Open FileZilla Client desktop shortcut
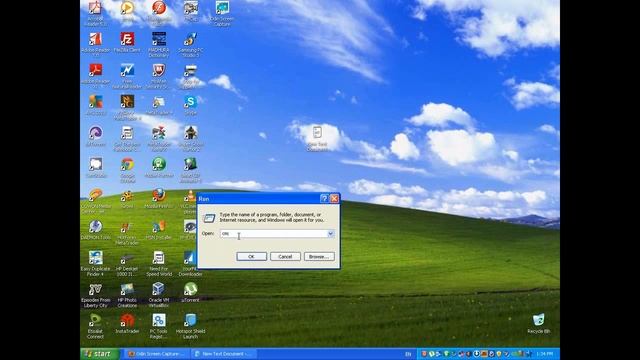 pos(127,42)
